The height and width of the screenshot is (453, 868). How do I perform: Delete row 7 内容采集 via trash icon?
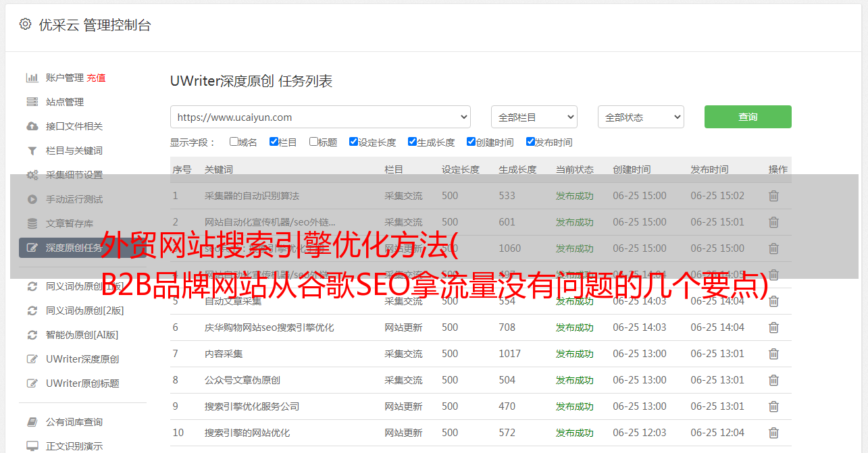pyautogui.click(x=773, y=354)
